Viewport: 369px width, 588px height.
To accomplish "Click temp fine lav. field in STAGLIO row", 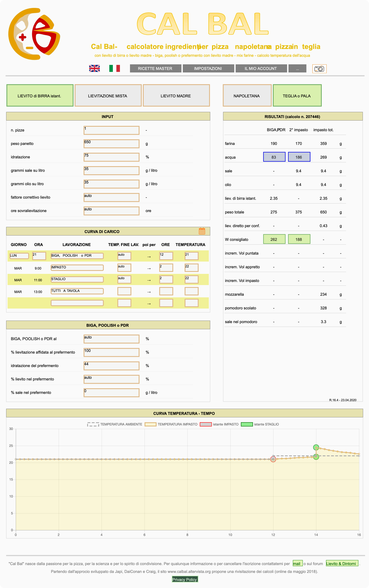I will coord(124,279).
